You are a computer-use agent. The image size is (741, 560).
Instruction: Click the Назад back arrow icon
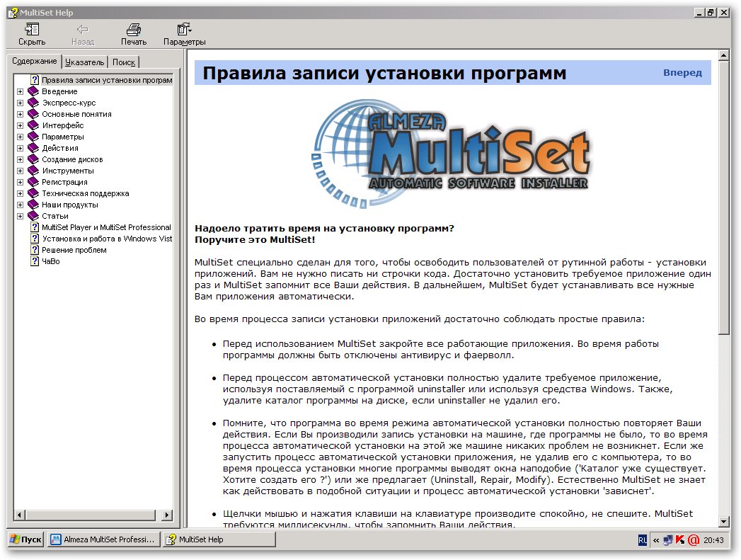click(x=83, y=30)
